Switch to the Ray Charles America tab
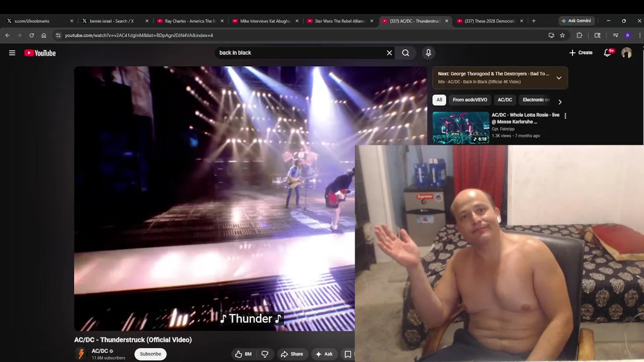Image resolution: width=644 pixels, height=362 pixels. click(190, 21)
